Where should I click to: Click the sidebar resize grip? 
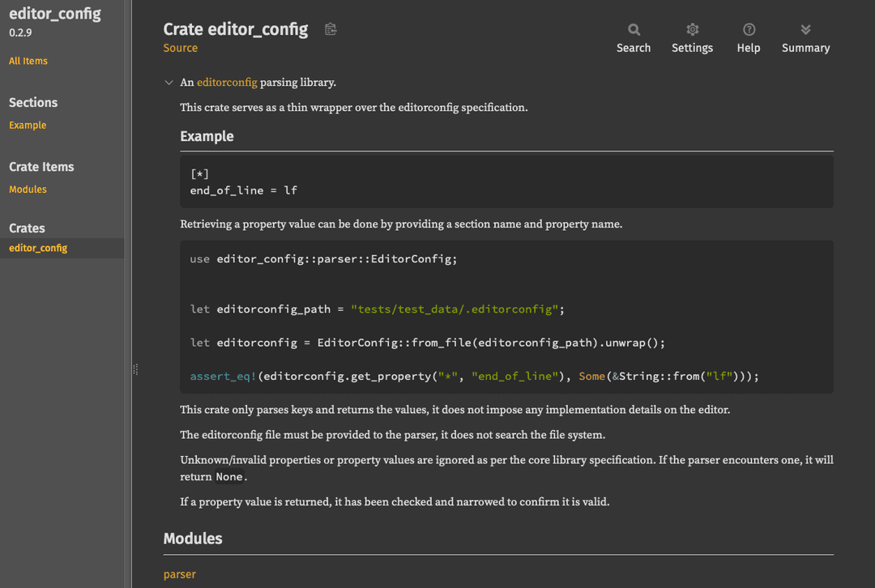(134, 369)
